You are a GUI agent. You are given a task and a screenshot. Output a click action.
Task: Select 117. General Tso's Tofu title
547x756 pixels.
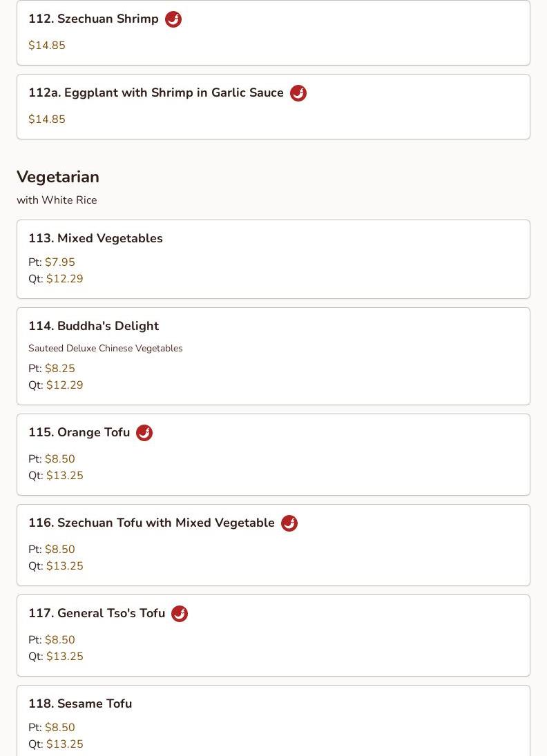(97, 614)
